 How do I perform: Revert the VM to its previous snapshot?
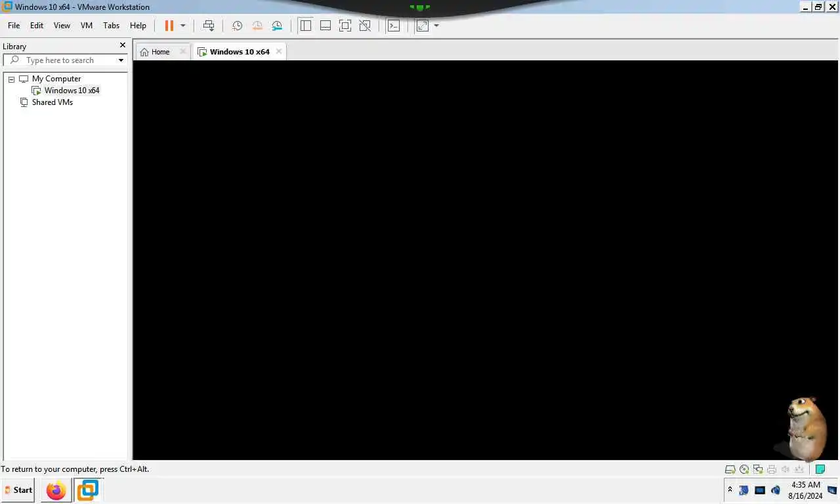click(x=257, y=26)
